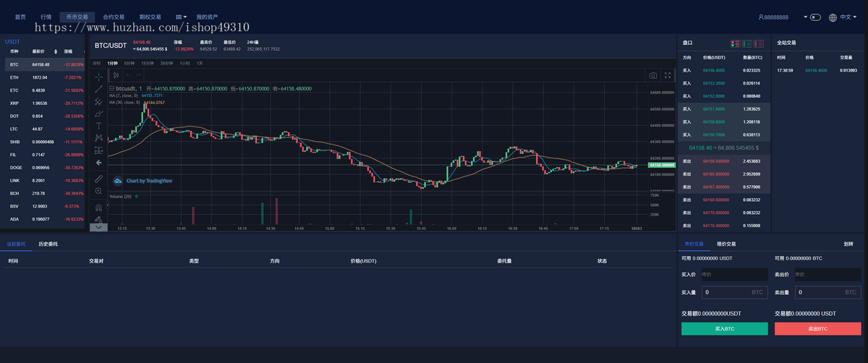This screenshot has width=868, height=363.
Task: Switch to 当前委托 tab
Action: pos(16,244)
